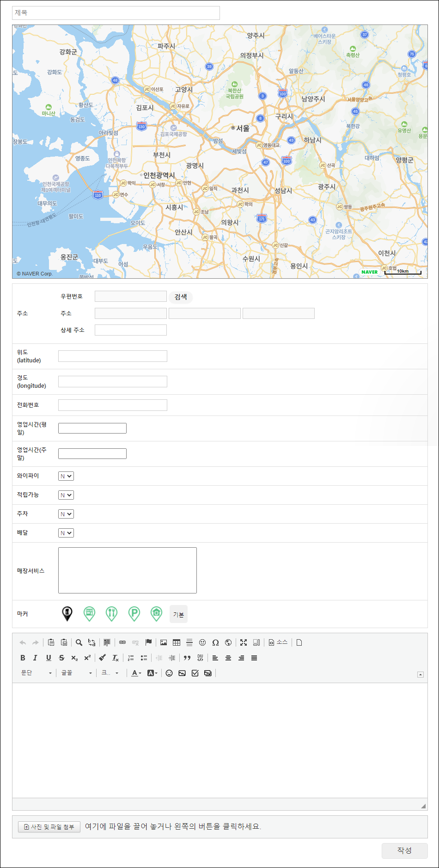Maximize the editor to fullscreen
439x868 pixels.
(x=244, y=642)
